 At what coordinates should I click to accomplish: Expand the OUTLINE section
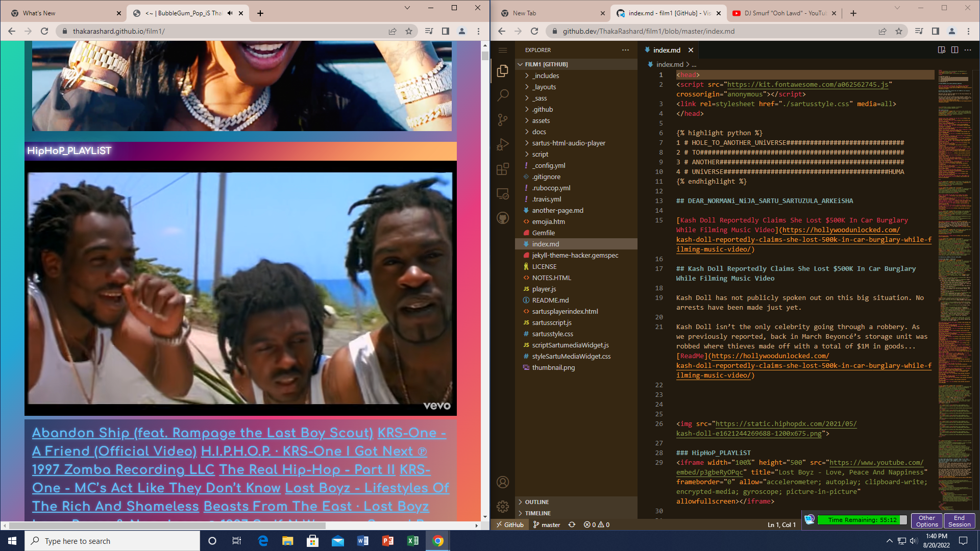tap(536, 502)
